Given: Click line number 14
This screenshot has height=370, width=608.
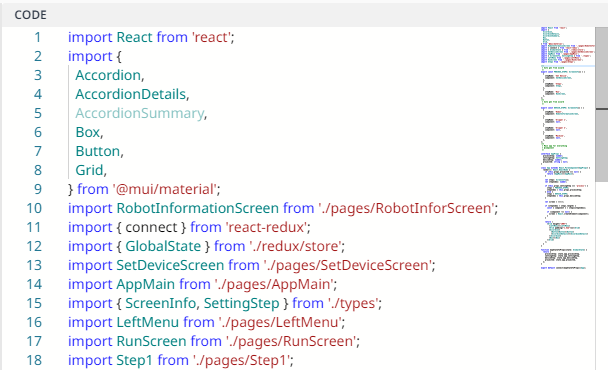Looking at the screenshot, I should 34,284.
